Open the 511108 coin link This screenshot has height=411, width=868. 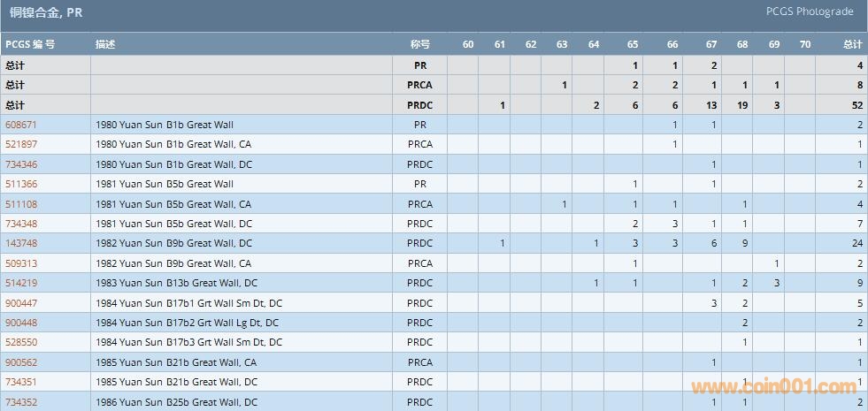point(21,204)
